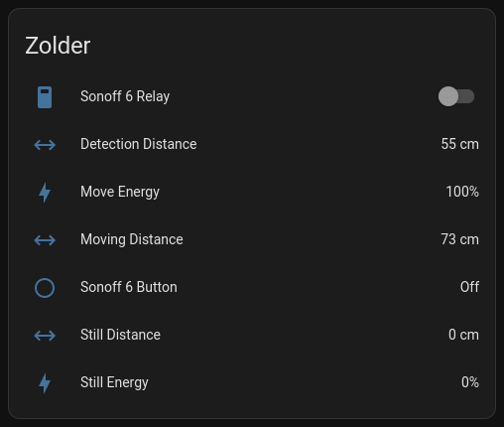Click the Sonoff 6 Relay switch icon
The height and width of the screenshot is (427, 504).
(45, 97)
